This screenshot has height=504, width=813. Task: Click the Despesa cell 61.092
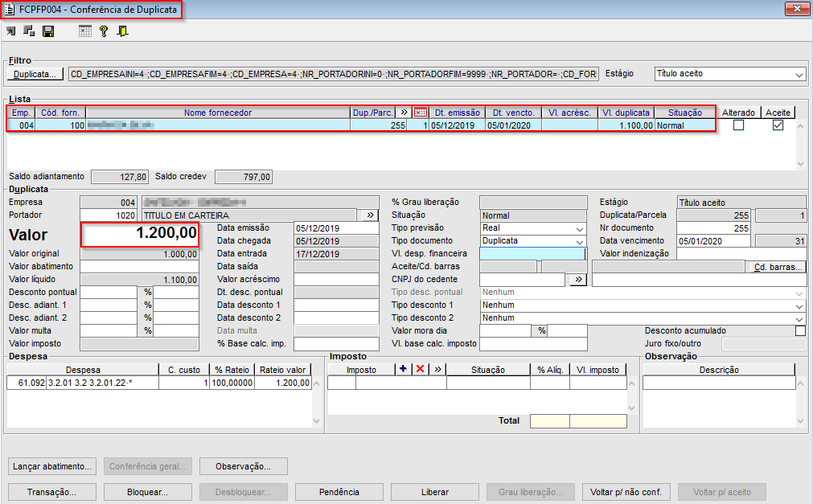[27, 383]
